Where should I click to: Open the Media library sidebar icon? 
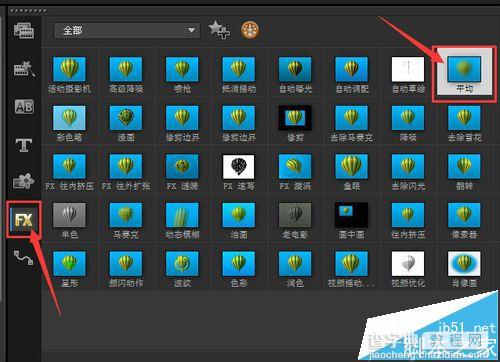(24, 30)
